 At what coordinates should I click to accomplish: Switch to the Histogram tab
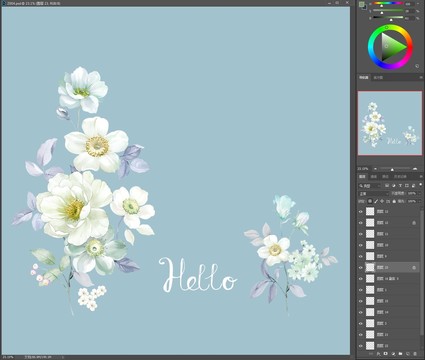pos(378,77)
